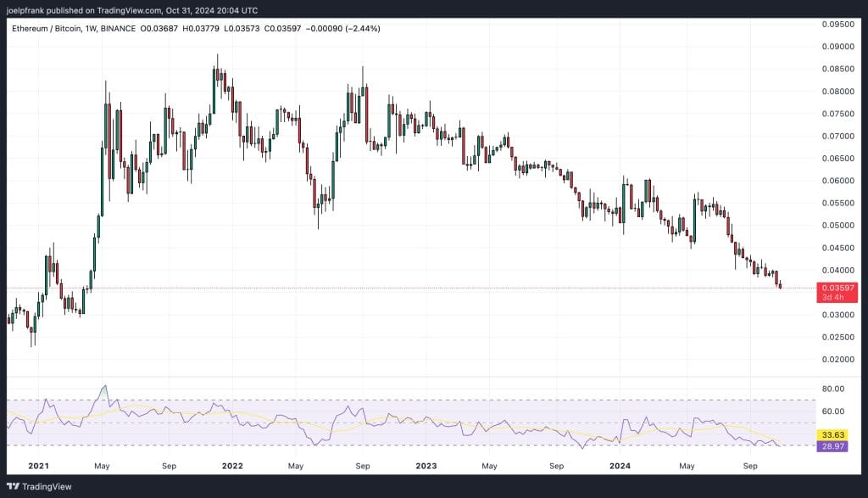
Task: Click the Sep label before 2022 on the axis
Action: click(169, 466)
